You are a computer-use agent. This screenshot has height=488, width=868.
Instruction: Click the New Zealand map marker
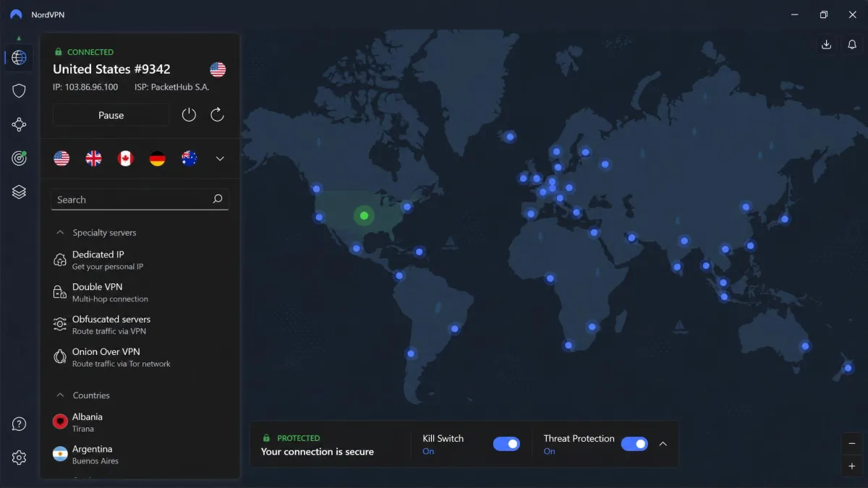click(848, 368)
